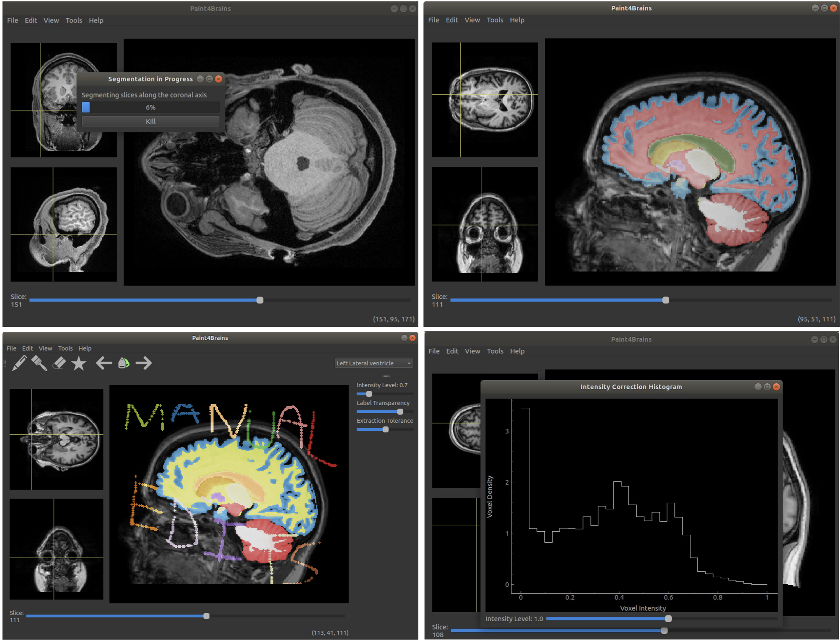Viewport: 840px width, 640px height.
Task: Open Help menu in the drawing toolbar window
Action: 85,348
